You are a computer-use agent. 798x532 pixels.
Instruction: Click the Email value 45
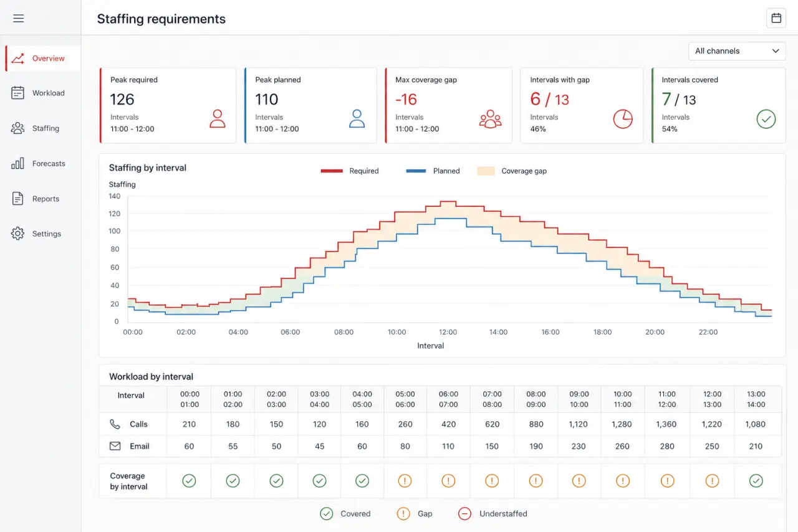tap(319, 446)
